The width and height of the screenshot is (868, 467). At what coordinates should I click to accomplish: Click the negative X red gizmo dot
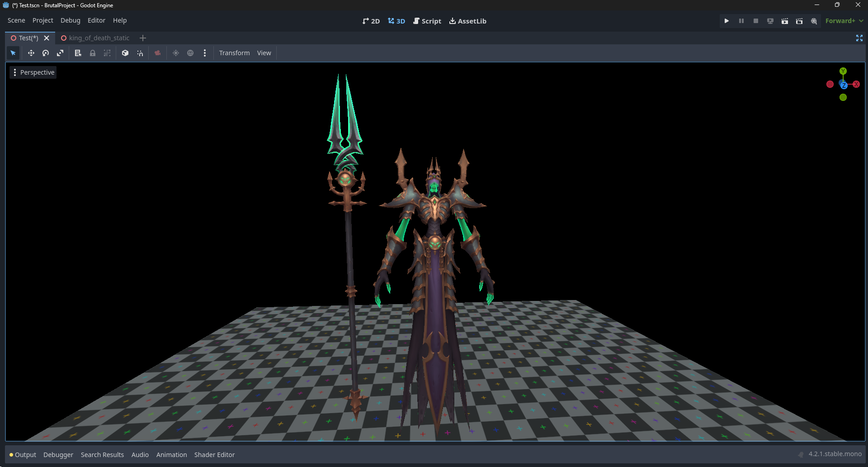(830, 84)
